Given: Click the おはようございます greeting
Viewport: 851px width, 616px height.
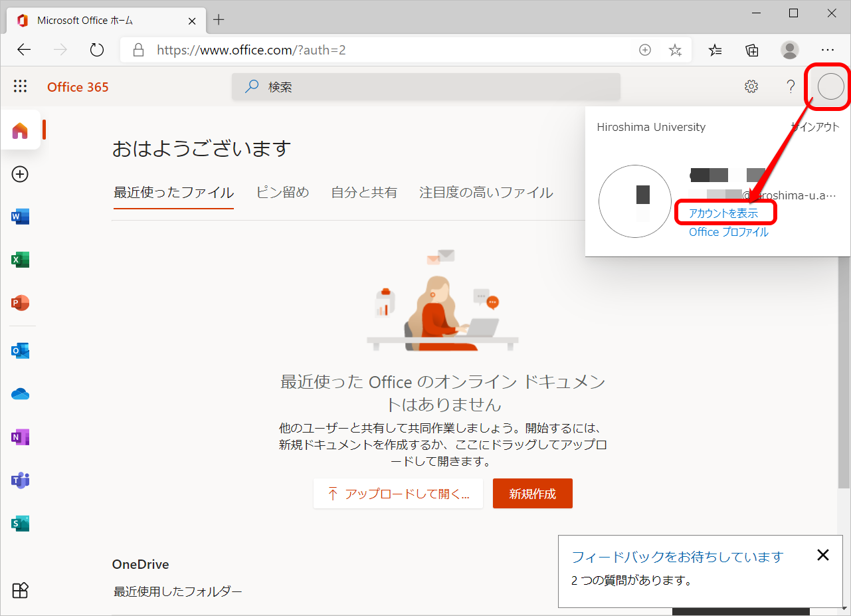Looking at the screenshot, I should tap(201, 148).
